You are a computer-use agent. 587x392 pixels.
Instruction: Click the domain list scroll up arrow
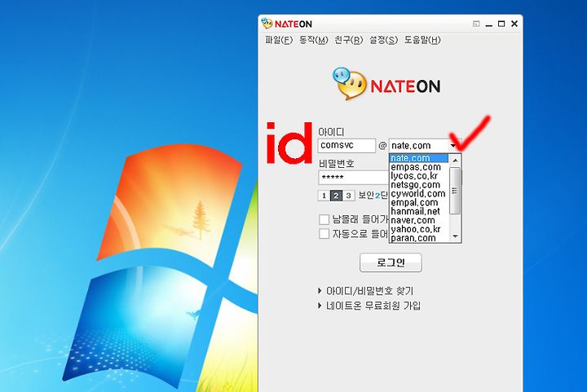click(455, 160)
